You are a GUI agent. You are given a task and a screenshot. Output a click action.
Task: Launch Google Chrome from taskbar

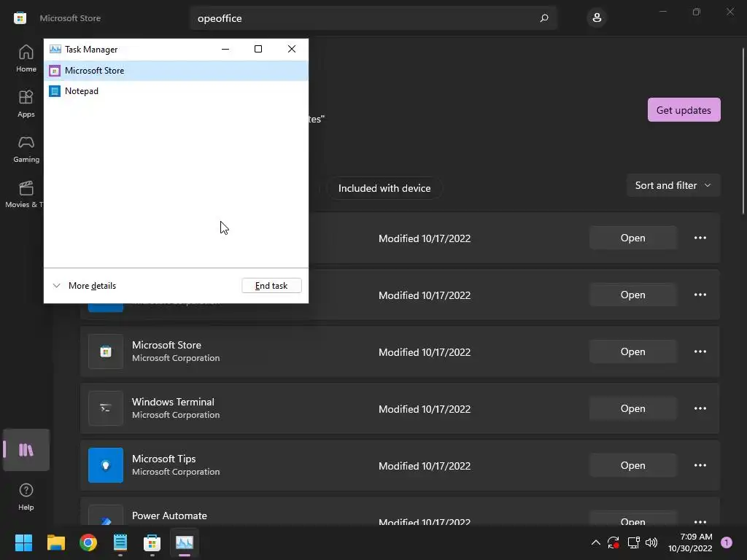88,542
